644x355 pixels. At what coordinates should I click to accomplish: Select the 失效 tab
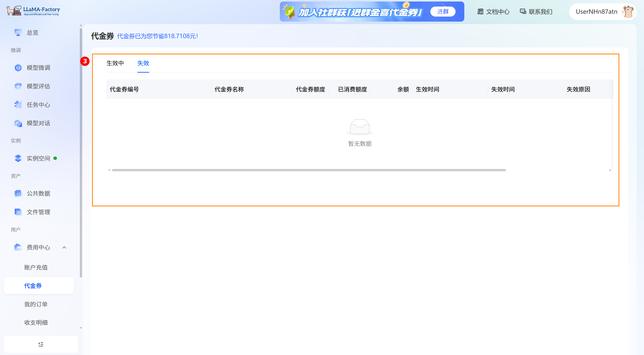pos(143,63)
